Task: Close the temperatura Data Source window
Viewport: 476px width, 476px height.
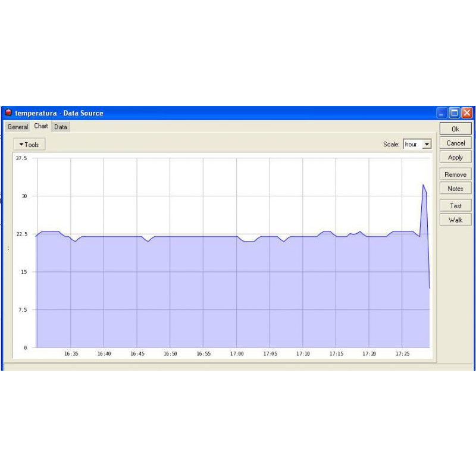Action: tap(467, 113)
